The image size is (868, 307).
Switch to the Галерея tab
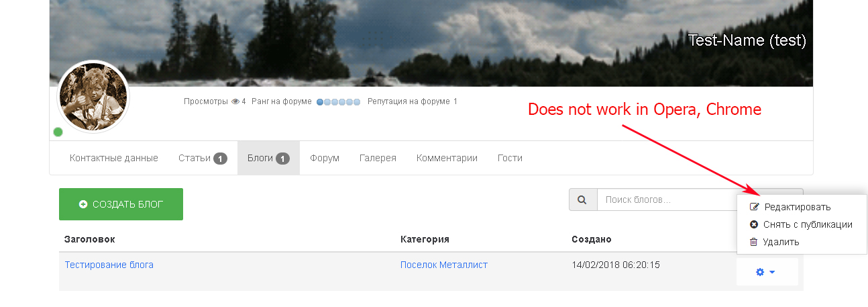pyautogui.click(x=378, y=158)
